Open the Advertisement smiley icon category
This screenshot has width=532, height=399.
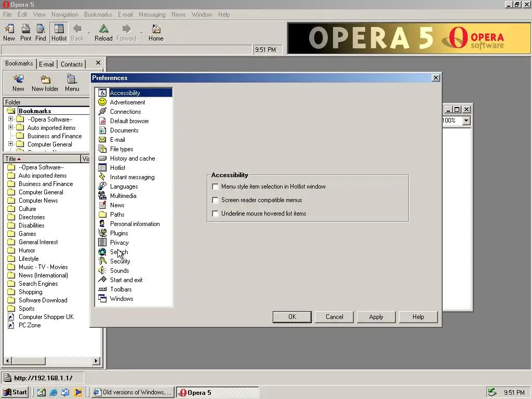102,102
